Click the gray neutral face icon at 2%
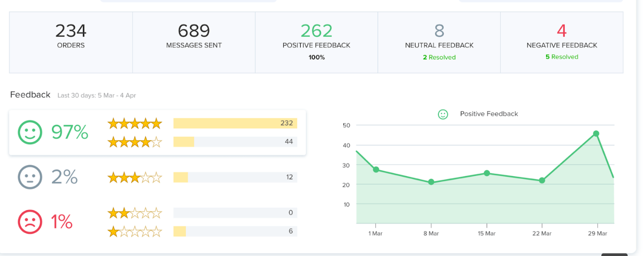Viewport: 644px width, 256px height. (30, 177)
